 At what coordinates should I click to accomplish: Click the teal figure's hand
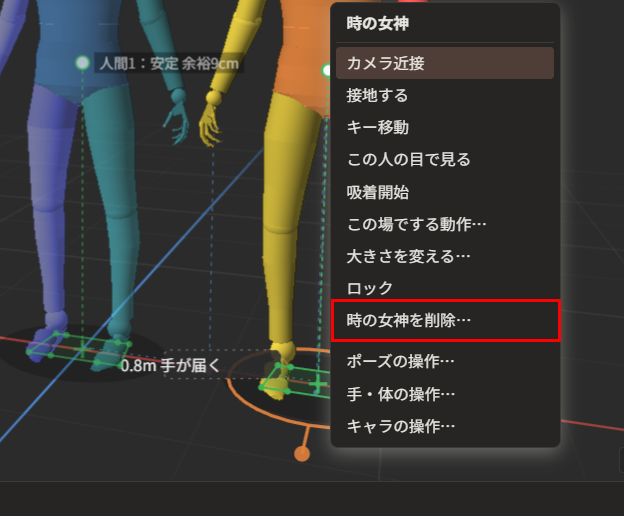(176, 122)
